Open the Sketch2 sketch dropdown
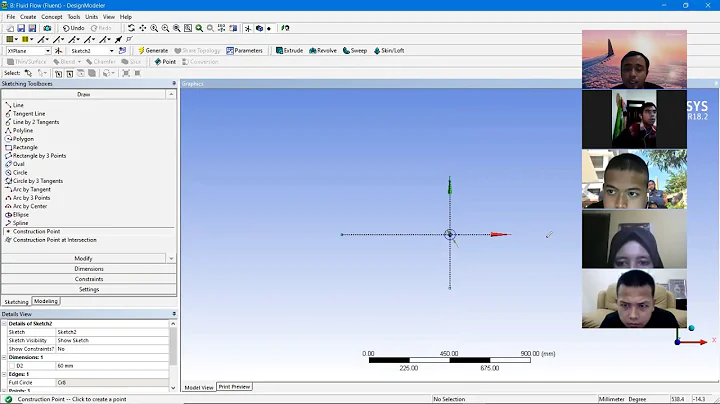 point(111,50)
